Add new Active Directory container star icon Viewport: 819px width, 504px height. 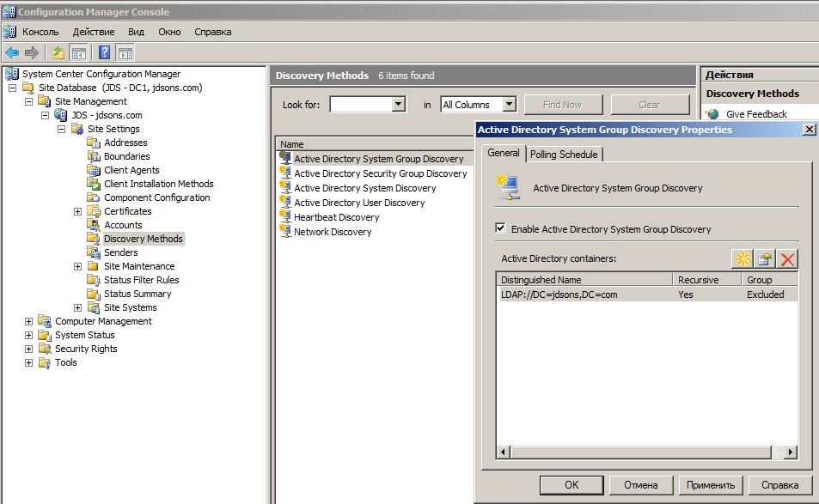click(743, 258)
